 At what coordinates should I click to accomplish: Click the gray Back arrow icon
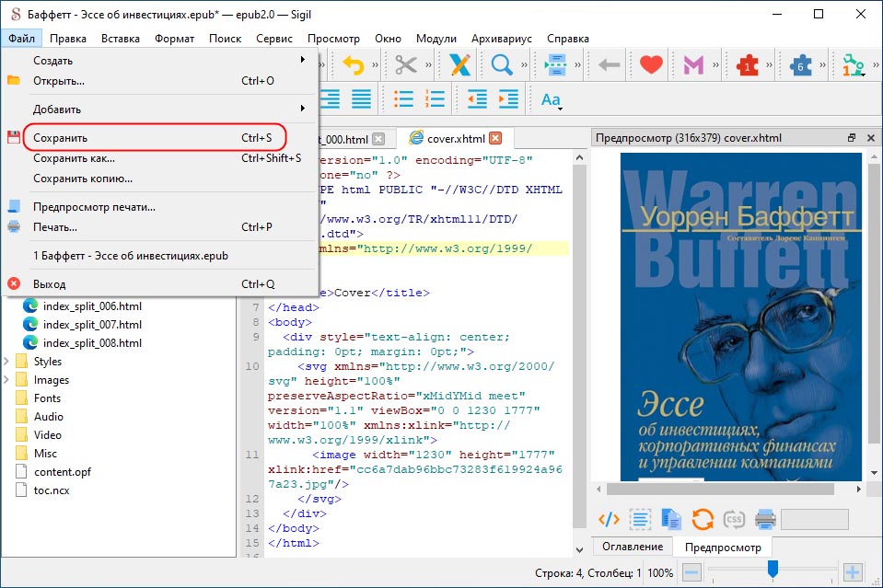[609, 65]
